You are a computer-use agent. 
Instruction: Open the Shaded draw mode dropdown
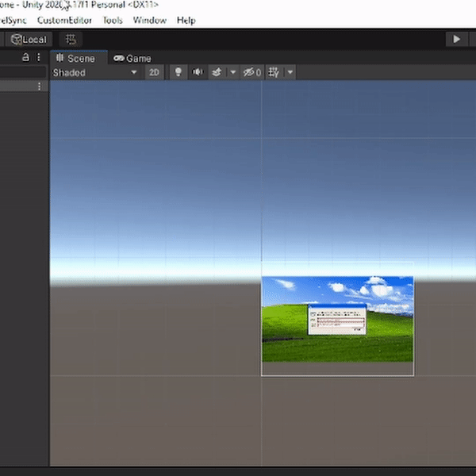(94, 72)
